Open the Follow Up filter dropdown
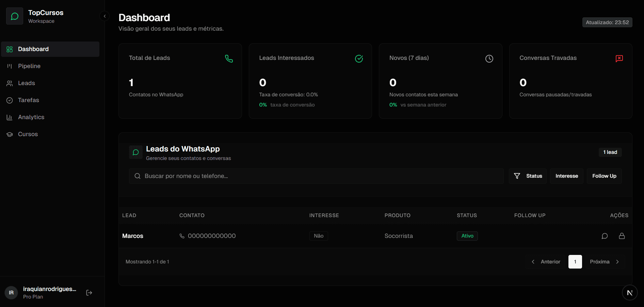 pyautogui.click(x=604, y=176)
